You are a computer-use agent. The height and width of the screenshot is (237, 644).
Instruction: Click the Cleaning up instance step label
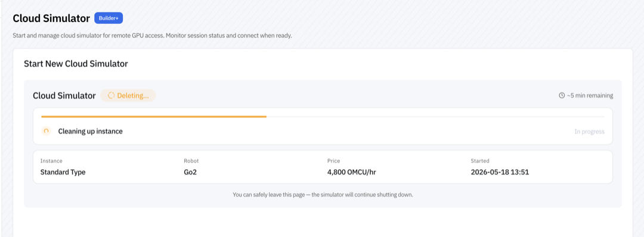91,131
